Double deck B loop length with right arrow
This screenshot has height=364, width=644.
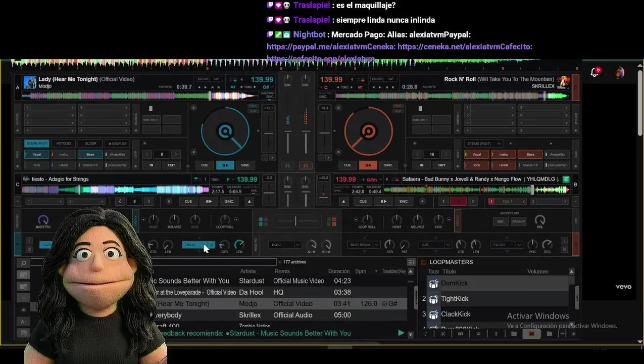coord(446,155)
